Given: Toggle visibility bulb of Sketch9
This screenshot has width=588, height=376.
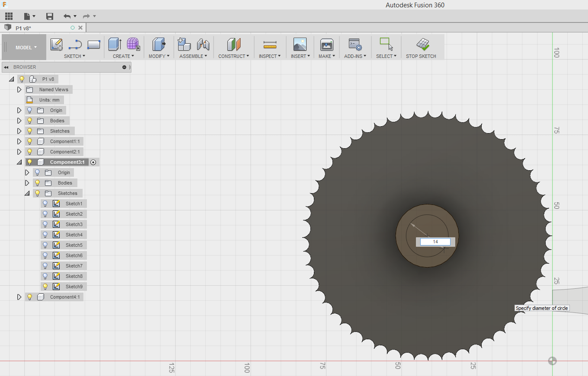Looking at the screenshot, I should pos(45,287).
